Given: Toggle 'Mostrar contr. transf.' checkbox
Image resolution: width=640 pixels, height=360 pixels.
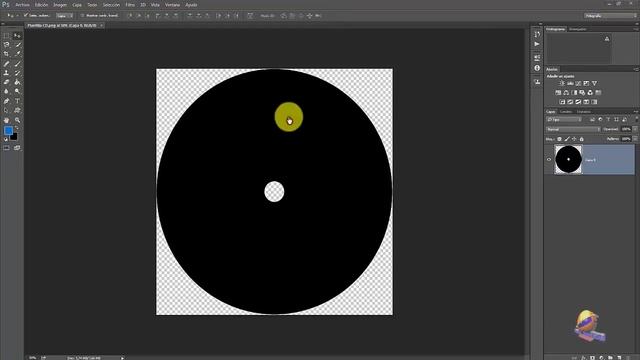Looking at the screenshot, I should click(x=82, y=16).
